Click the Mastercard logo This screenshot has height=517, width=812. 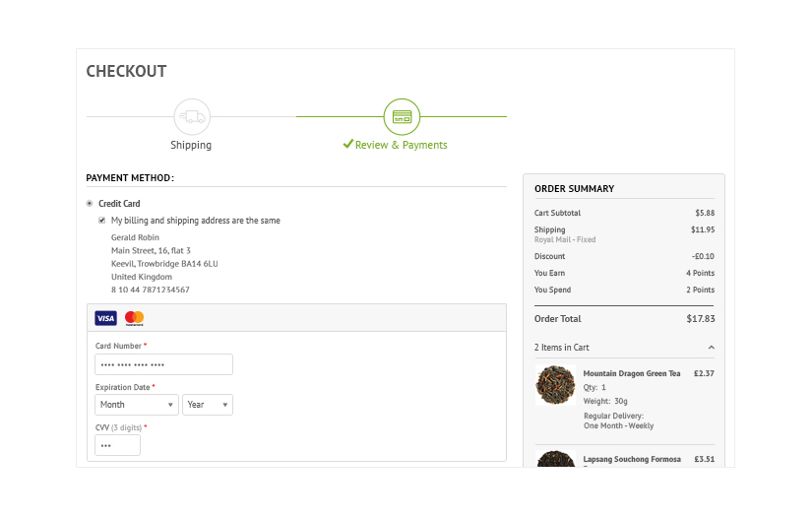coord(135,318)
